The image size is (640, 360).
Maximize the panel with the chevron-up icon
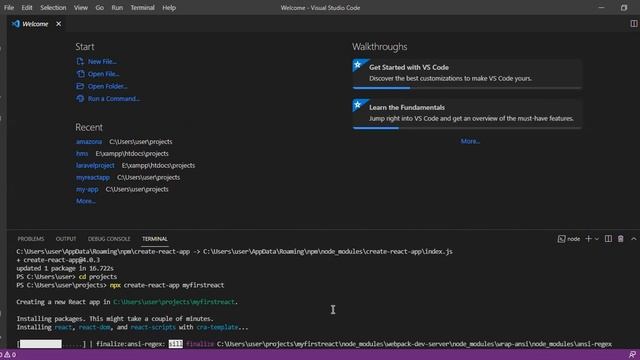coord(633,239)
